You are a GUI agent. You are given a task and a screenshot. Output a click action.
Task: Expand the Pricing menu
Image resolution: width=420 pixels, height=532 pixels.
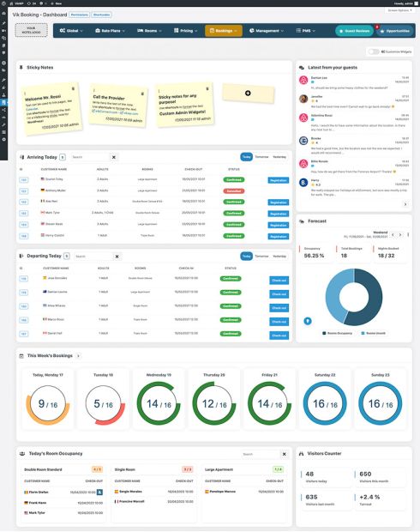[x=185, y=31]
